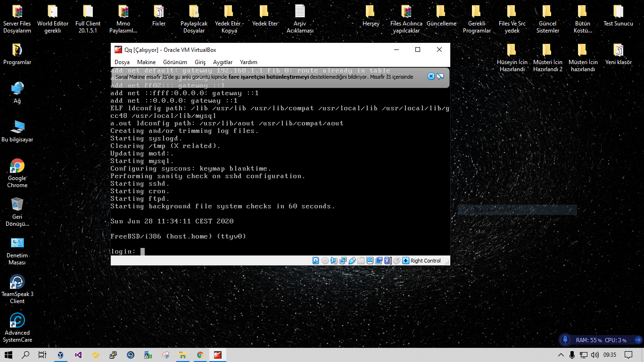Click the login prompt in the VM console
The width and height of the screenshot is (644, 362).
coord(123,251)
